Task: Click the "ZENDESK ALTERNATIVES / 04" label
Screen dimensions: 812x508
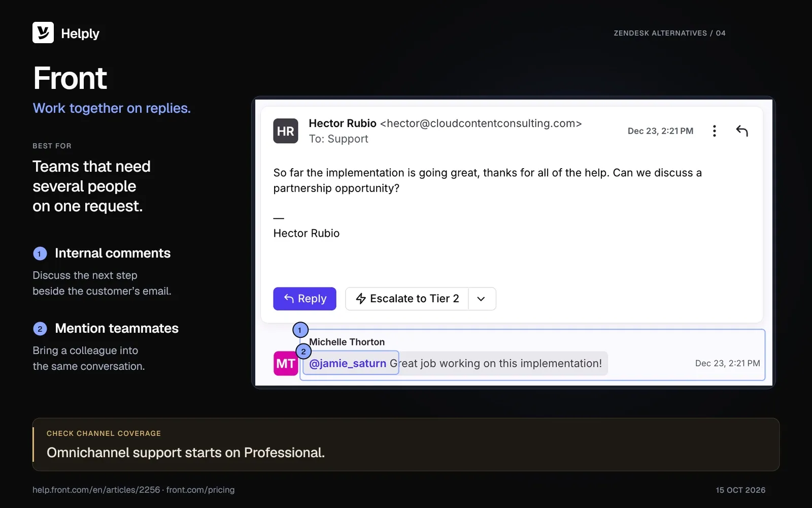Action: tap(669, 33)
